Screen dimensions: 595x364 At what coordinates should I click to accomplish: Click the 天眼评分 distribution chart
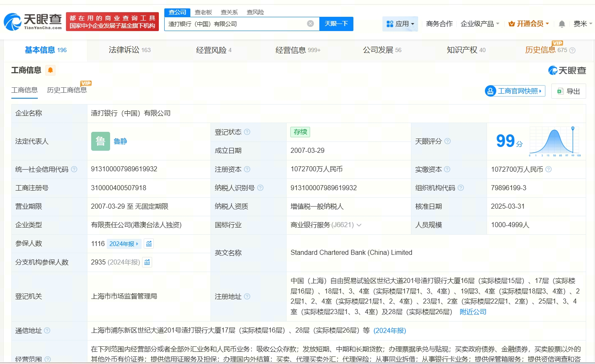point(555,141)
